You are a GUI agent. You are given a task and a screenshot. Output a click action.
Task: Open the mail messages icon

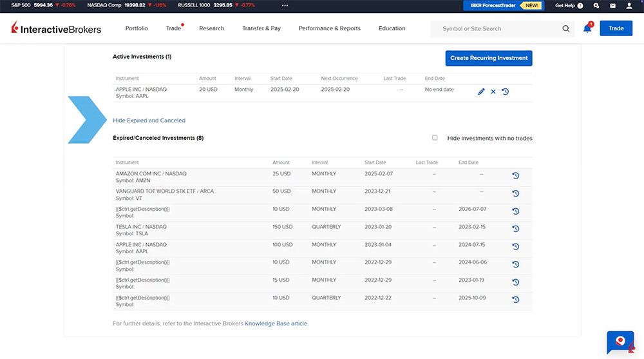click(612, 6)
